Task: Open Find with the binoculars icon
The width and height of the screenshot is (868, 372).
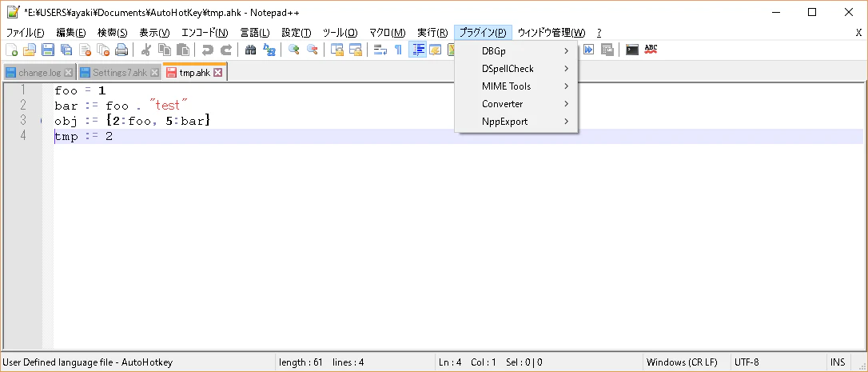Action: point(251,50)
